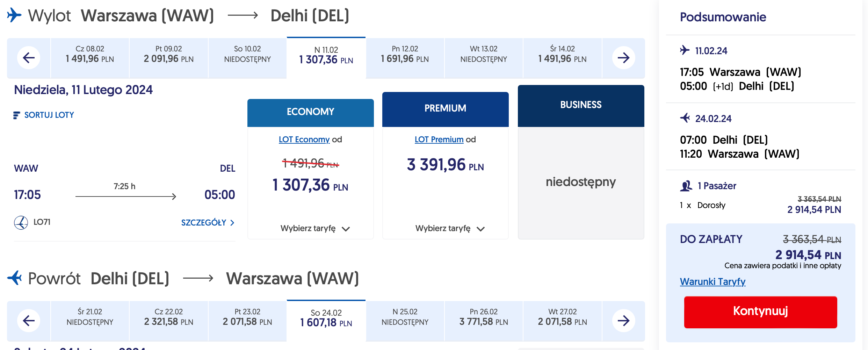
Task: Open the LOT Economy link
Action: coord(304,140)
